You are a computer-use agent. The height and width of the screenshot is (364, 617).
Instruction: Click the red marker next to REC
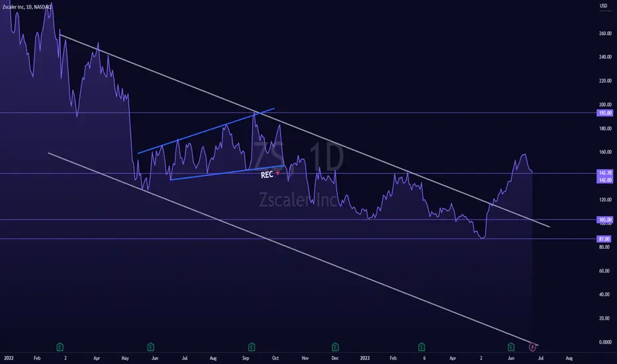coord(278,173)
